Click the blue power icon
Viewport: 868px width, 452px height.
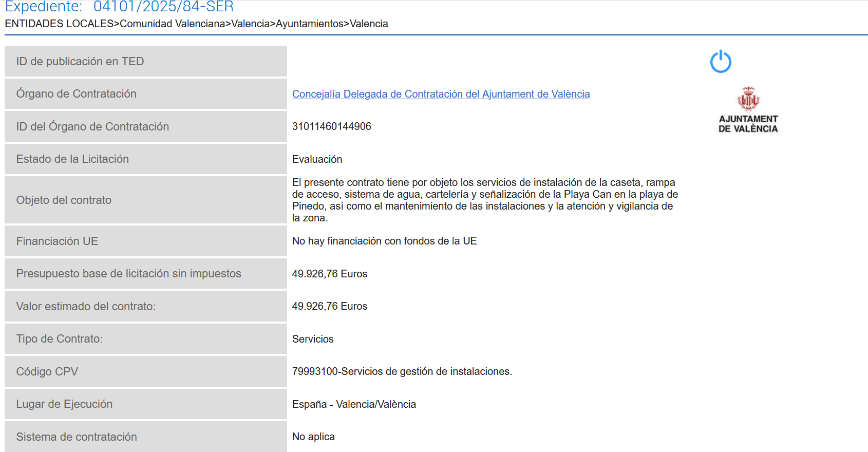721,61
